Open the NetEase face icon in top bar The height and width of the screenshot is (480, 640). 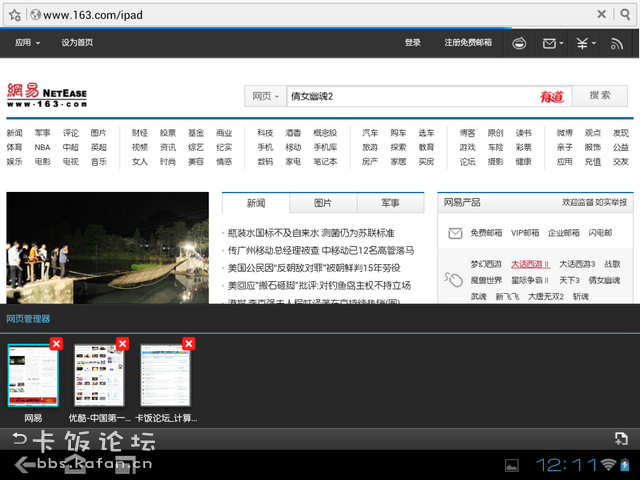point(519,43)
